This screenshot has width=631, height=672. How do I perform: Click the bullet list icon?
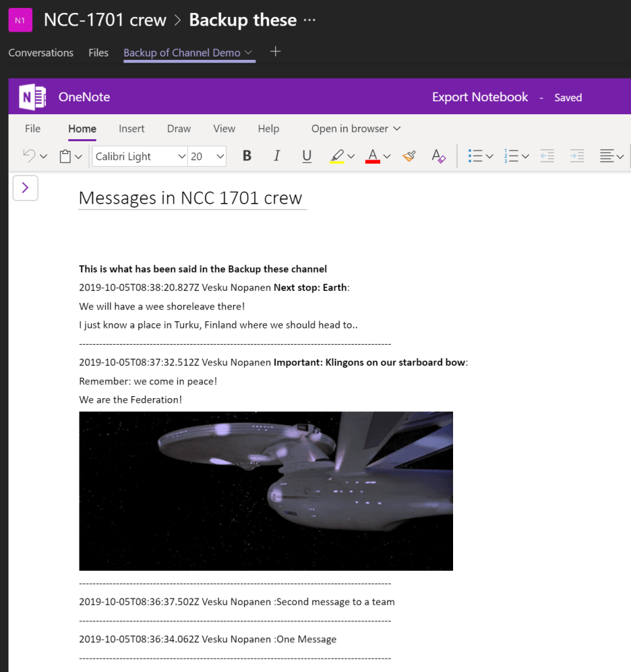(475, 156)
